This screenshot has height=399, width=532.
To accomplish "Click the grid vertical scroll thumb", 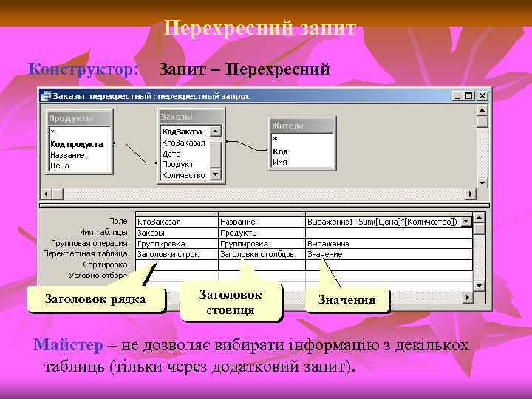I will click(x=479, y=228).
